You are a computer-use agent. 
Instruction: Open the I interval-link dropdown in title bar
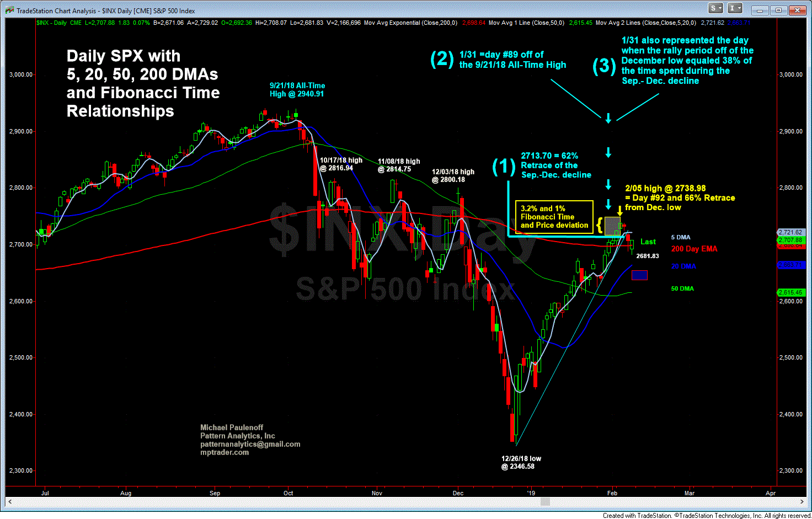(x=735, y=8)
